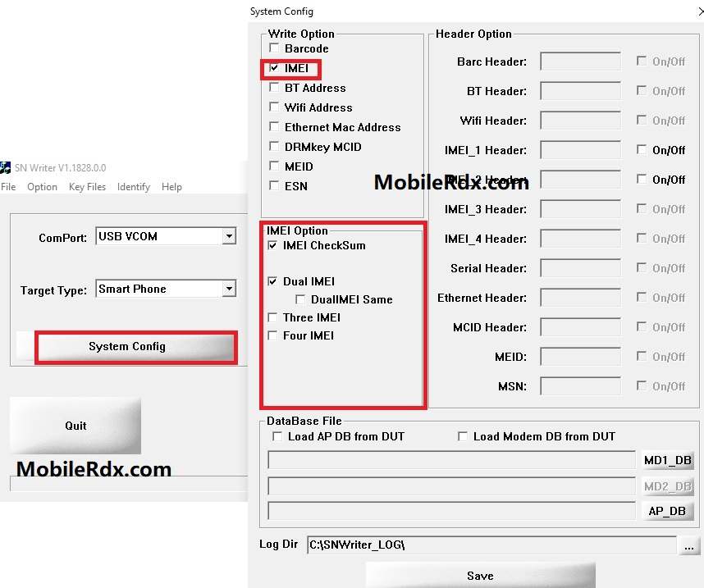Check Load AP DB from DUT
Screen dimensions: 704x588
click(277, 436)
